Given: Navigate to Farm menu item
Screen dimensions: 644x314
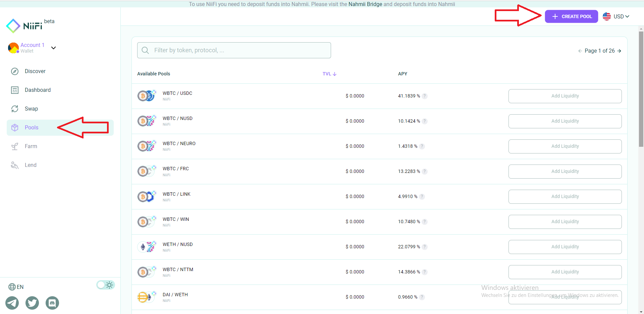Looking at the screenshot, I should (60, 146).
